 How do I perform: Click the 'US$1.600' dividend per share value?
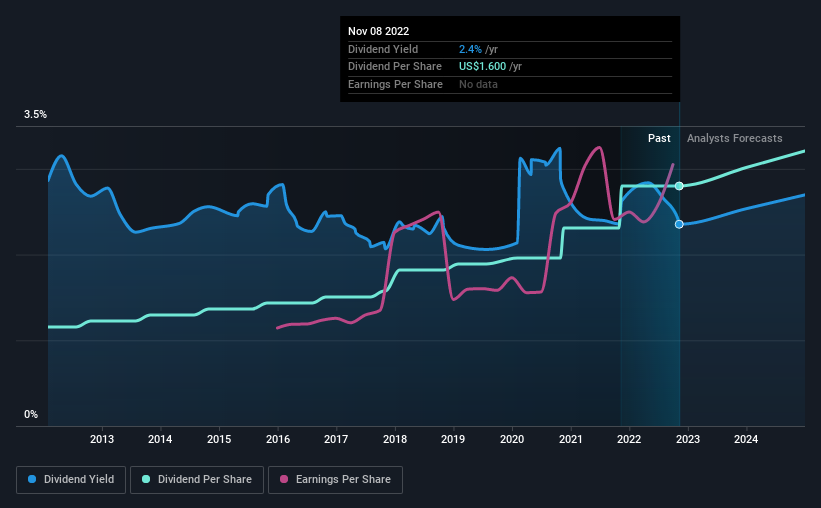[x=482, y=67]
